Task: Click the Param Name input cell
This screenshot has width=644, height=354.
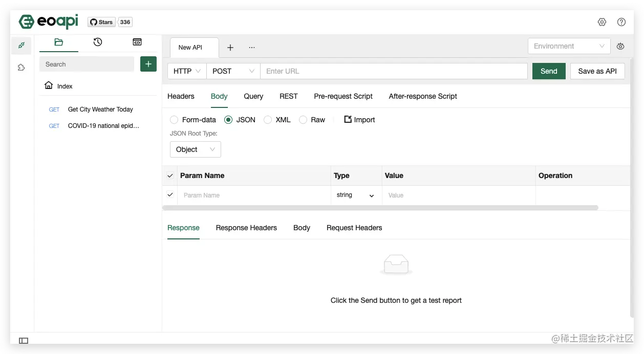Action: point(254,195)
